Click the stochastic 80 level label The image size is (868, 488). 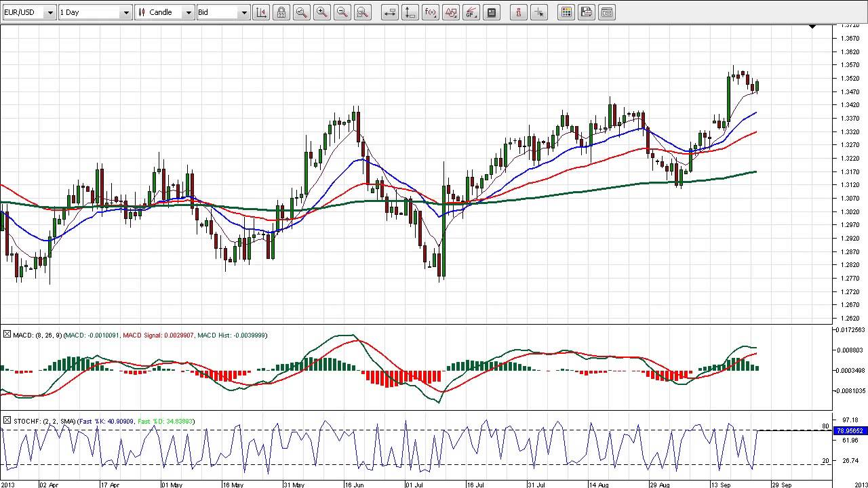point(825,426)
